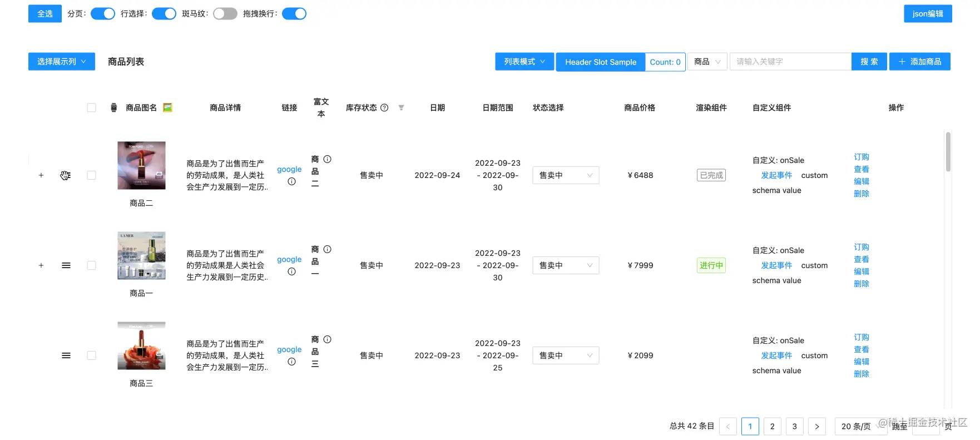Click the drag handle for 商品三 row

[66, 355]
